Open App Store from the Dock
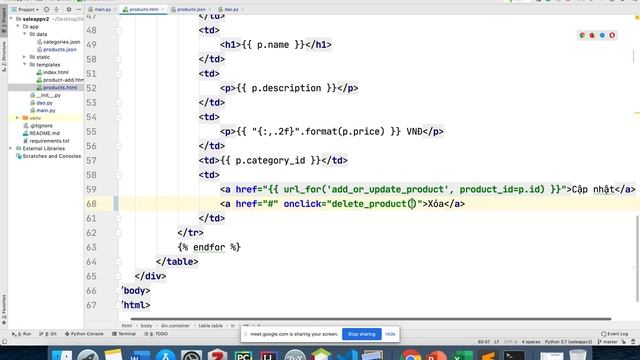Image resolution: width=640 pixels, height=360 pixels. click(x=165, y=355)
